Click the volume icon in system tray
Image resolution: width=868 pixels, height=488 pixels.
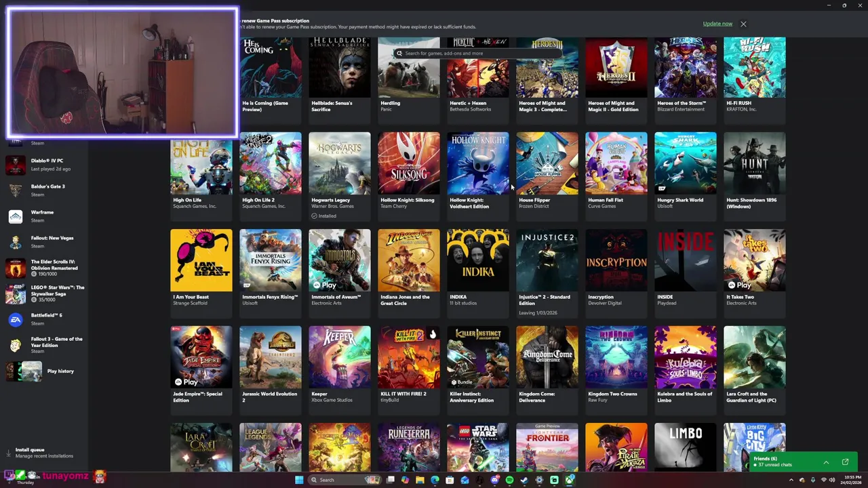tap(832, 480)
